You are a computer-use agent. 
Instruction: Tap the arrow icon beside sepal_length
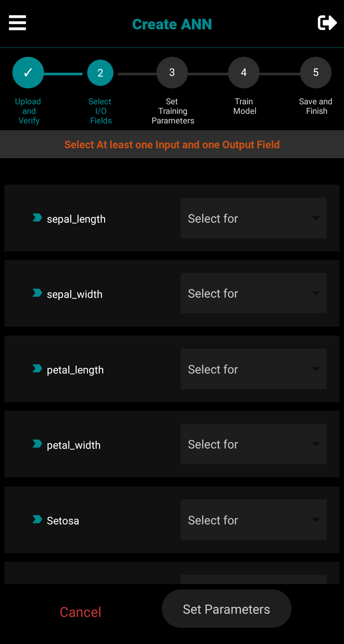click(37, 218)
